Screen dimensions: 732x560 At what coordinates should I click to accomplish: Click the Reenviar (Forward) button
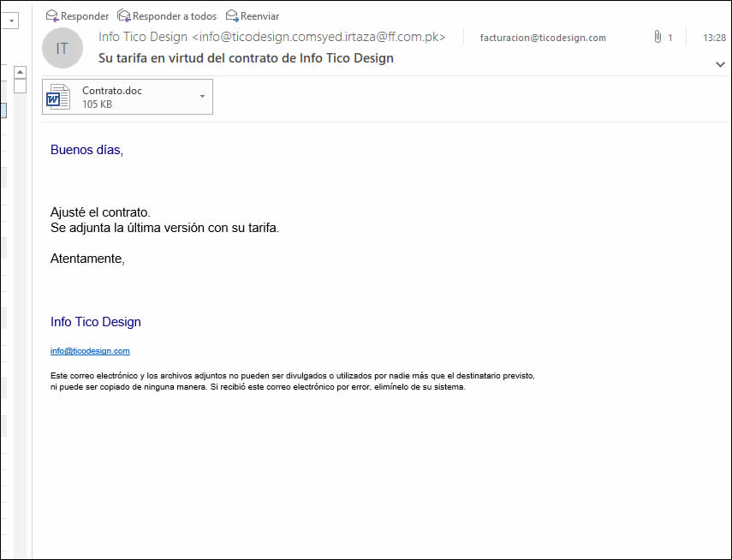pyautogui.click(x=252, y=16)
